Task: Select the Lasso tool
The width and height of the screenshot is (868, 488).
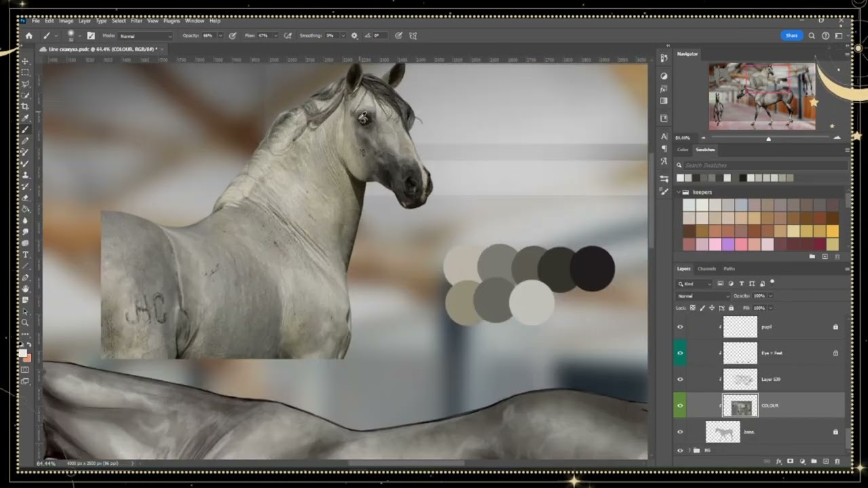Action: point(26,84)
